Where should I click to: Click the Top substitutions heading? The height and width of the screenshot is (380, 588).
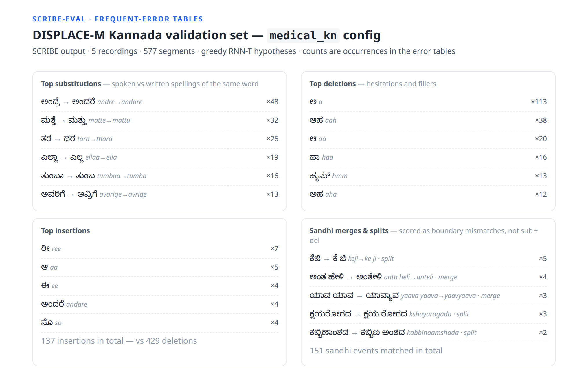click(x=71, y=84)
